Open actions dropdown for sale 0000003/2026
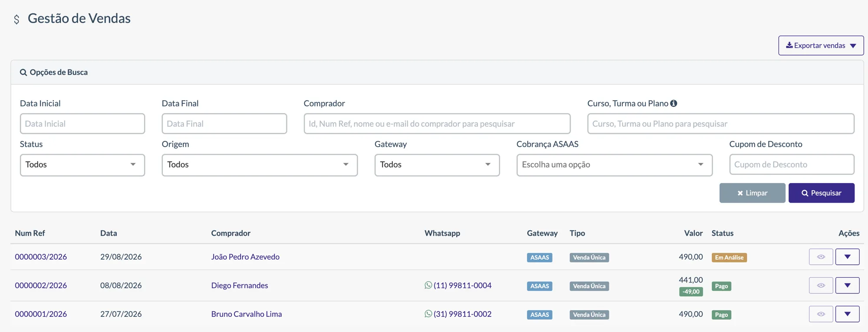This screenshot has height=332, width=868. 848,257
